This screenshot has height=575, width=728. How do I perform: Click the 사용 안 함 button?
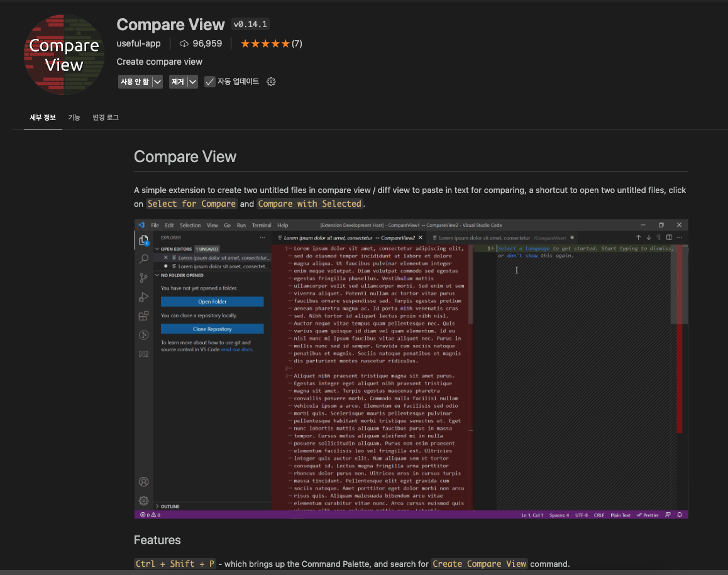pos(135,82)
